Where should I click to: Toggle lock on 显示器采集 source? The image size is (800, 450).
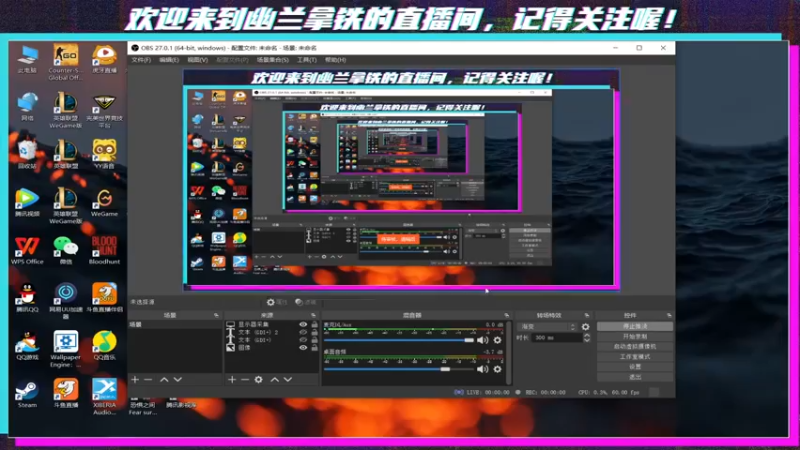(314, 324)
